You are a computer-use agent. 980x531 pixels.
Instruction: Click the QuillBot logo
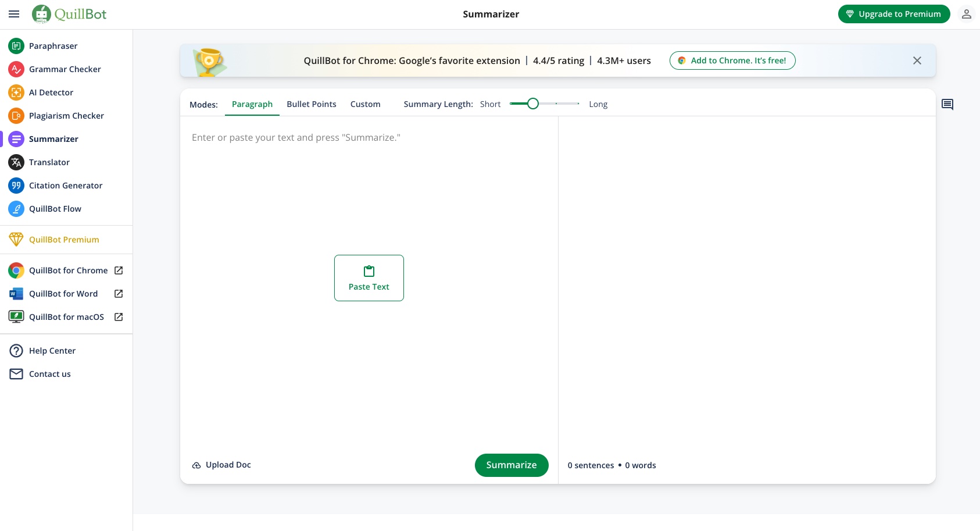tap(69, 14)
